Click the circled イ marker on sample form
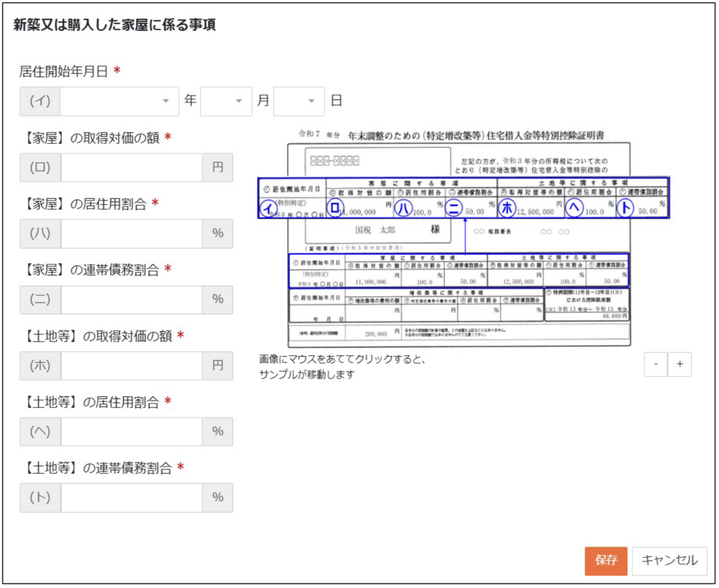This screenshot has width=719, height=588. point(268,208)
